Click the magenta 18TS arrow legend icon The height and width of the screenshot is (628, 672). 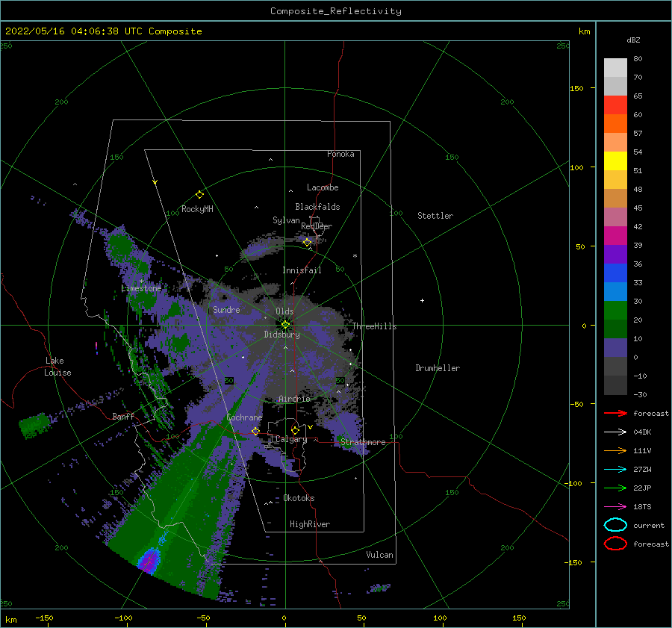point(615,507)
